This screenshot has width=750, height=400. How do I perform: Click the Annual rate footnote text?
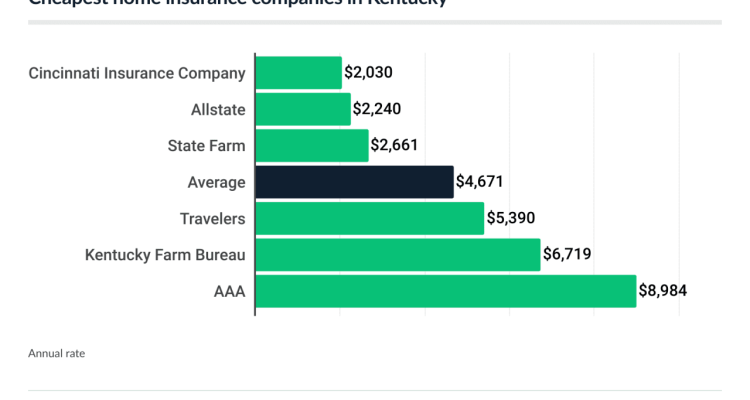56,353
